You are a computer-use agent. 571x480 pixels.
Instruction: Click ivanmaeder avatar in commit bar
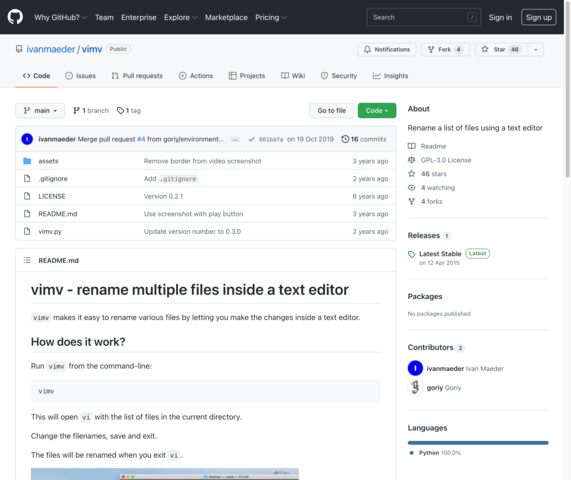tap(27, 139)
